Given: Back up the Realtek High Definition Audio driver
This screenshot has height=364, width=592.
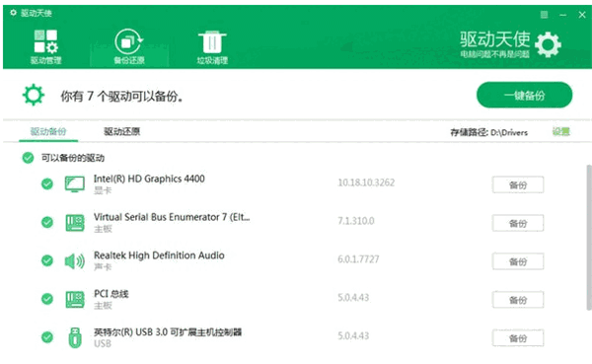Looking at the screenshot, I should click(518, 261).
